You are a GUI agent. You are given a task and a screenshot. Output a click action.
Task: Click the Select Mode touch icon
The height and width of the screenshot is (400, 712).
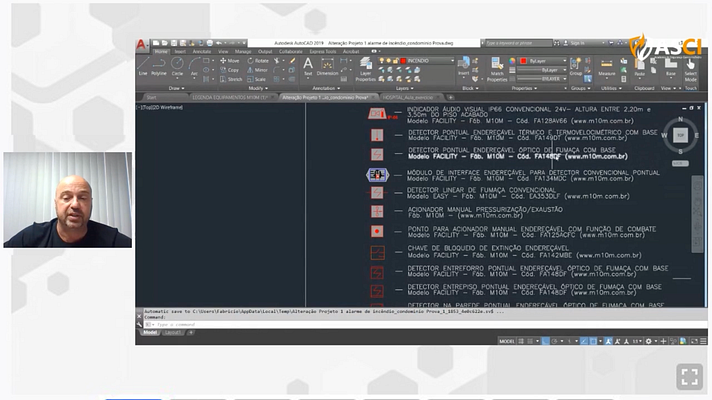[x=691, y=69]
